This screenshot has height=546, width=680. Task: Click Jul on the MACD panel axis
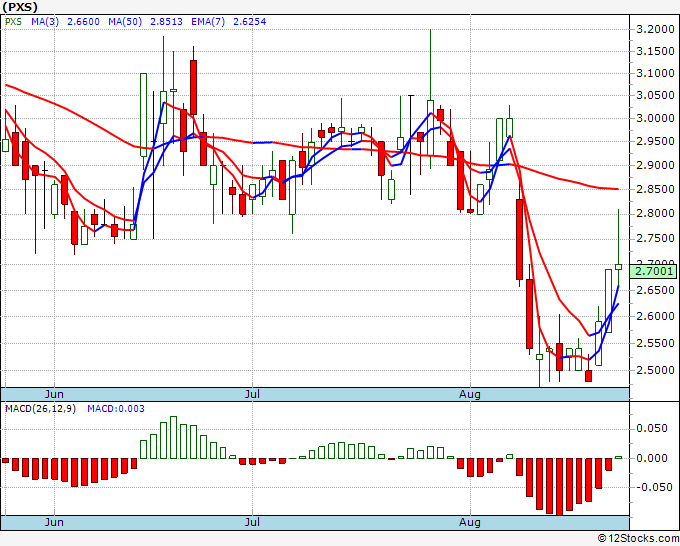click(252, 522)
